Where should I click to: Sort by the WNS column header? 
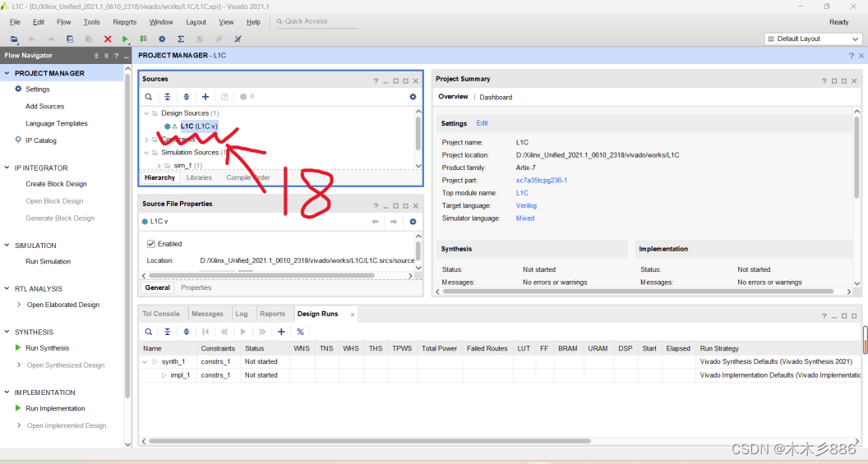[x=302, y=348]
